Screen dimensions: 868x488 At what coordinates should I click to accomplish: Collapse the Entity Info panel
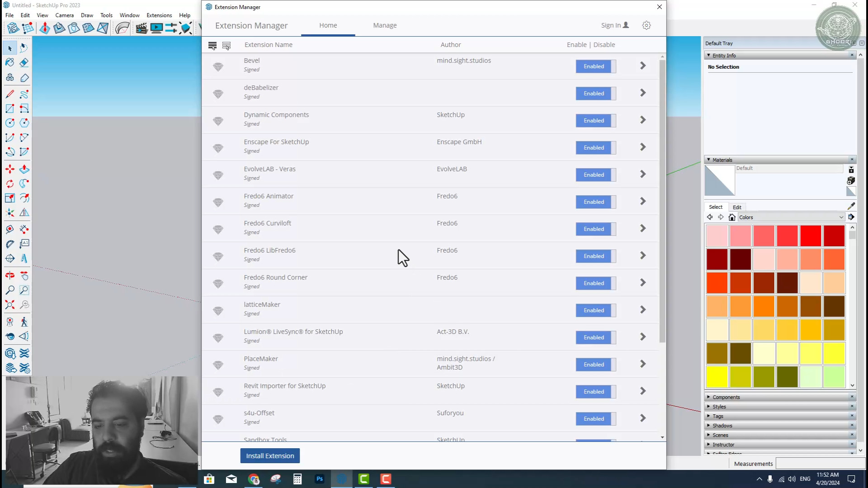pyautogui.click(x=708, y=55)
